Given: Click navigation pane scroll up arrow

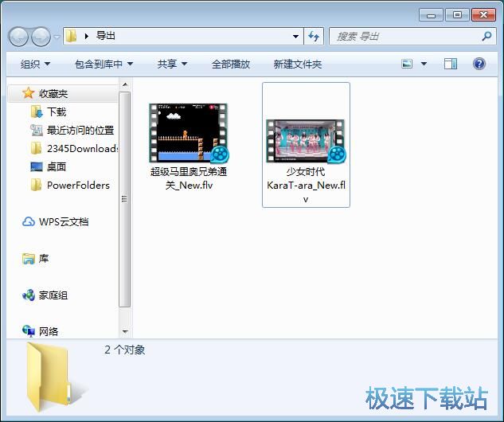Looking at the screenshot, I should (125, 85).
